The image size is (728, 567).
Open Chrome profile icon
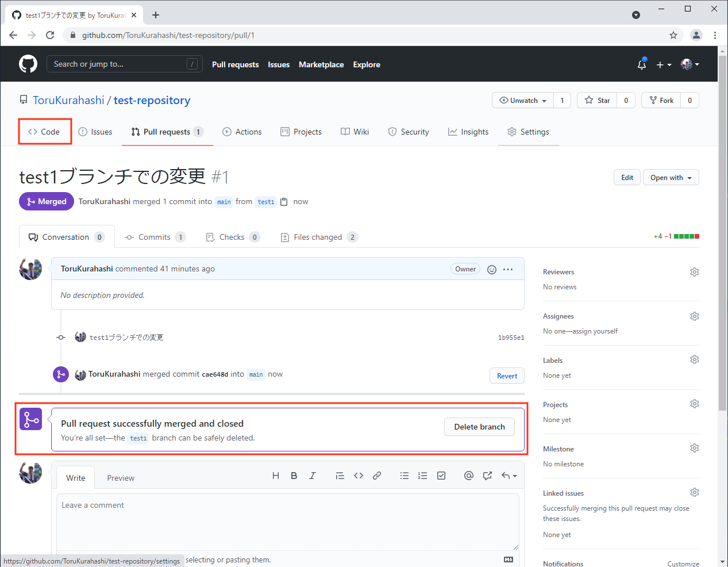pos(696,35)
